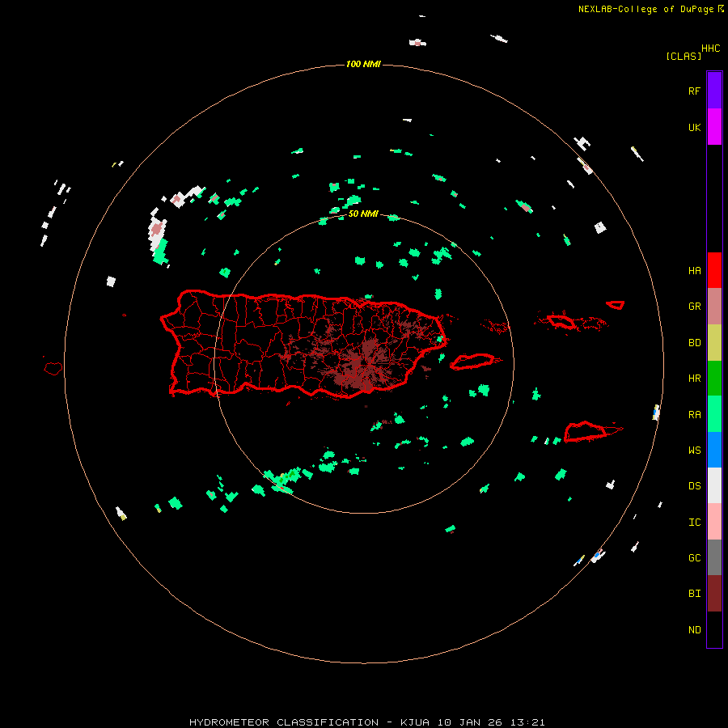The height and width of the screenshot is (728, 728).
Task: Select the GR legend color block
Action: tap(714, 307)
